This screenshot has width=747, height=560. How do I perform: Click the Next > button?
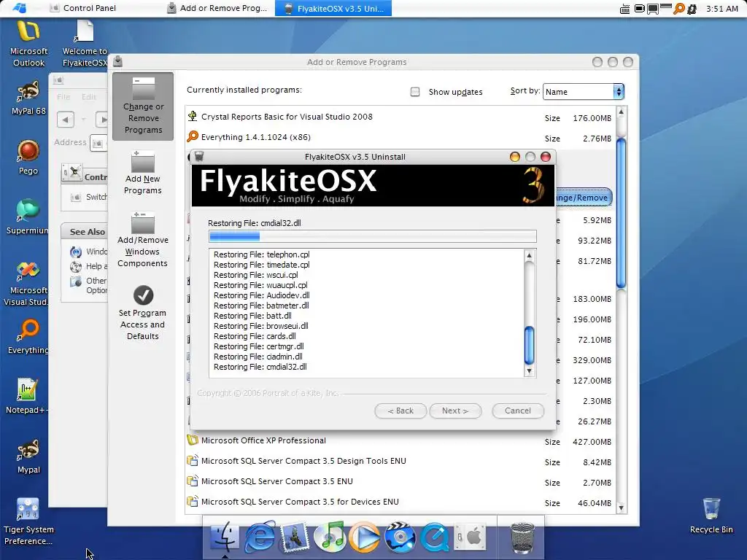[455, 411]
